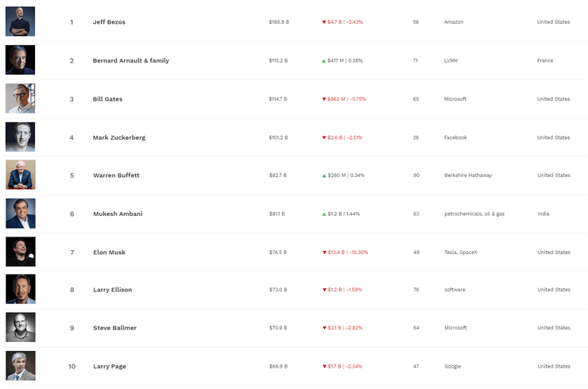
Task: Click the red down arrow in Elon Musk's row
Action: pos(324,252)
